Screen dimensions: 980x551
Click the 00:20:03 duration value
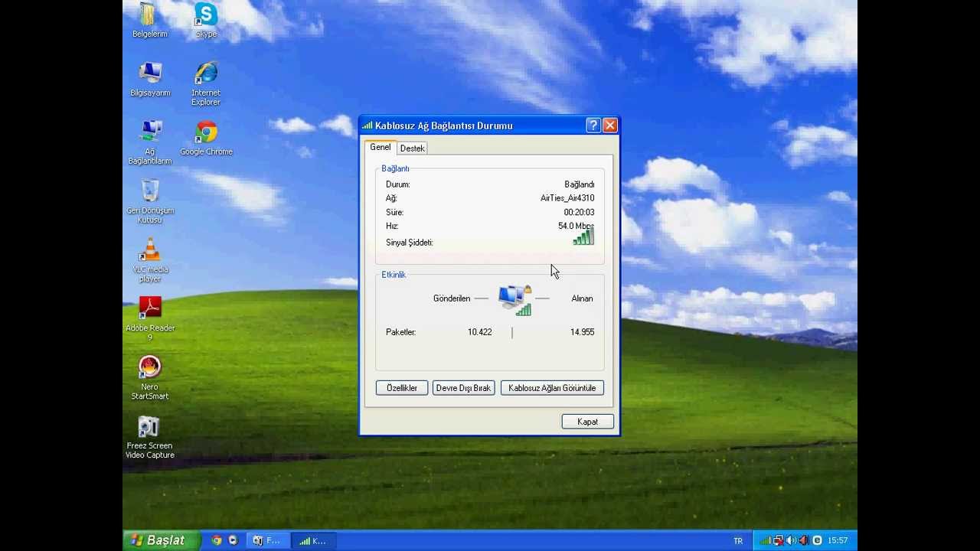pyautogui.click(x=579, y=212)
